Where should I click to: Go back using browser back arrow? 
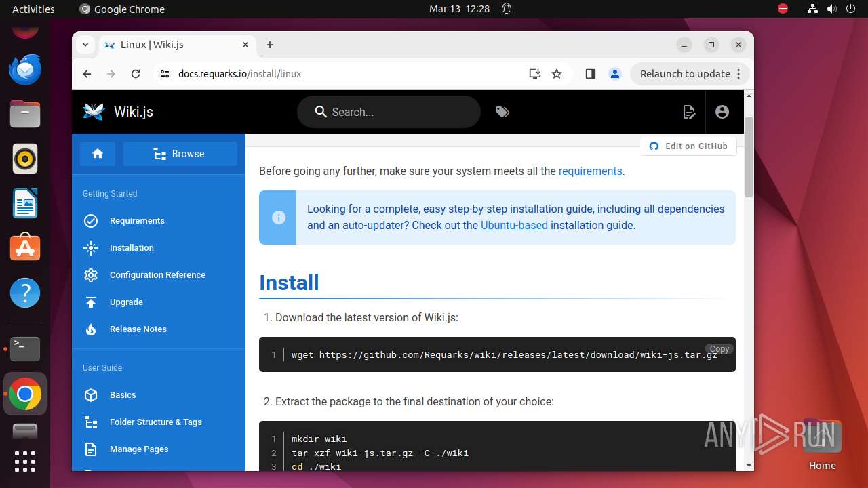coord(87,74)
